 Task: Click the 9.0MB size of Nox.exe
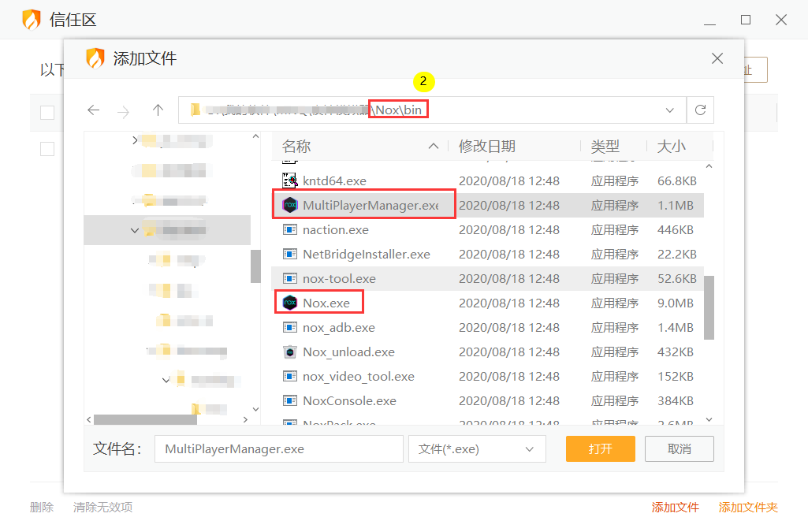tap(675, 303)
